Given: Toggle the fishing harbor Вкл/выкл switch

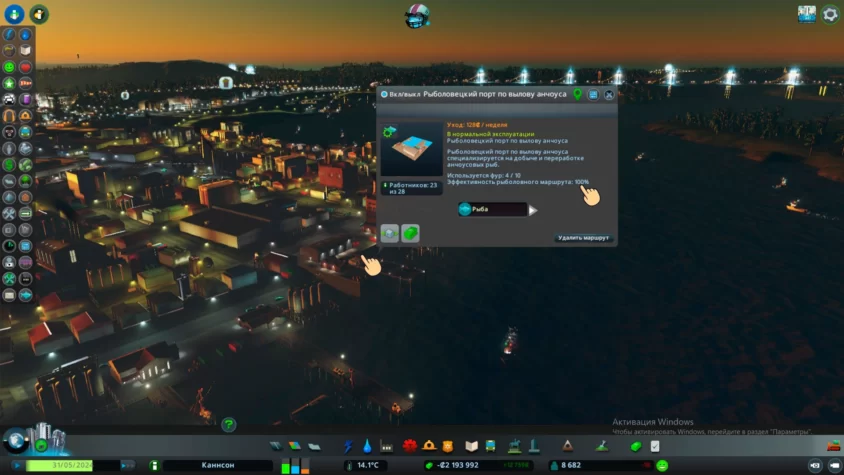Looking at the screenshot, I should click(384, 94).
